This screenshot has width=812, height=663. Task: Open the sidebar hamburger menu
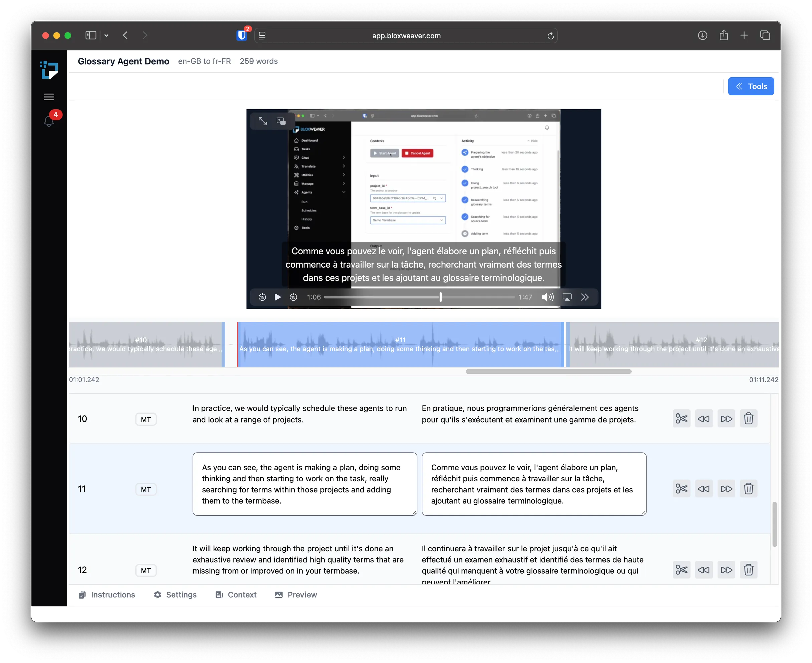(x=49, y=97)
